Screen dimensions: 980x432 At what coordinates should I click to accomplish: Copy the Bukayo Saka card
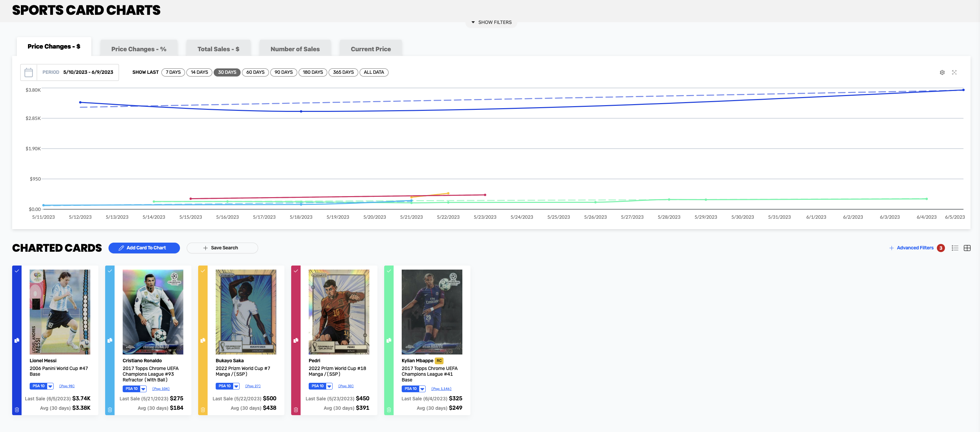tap(203, 340)
